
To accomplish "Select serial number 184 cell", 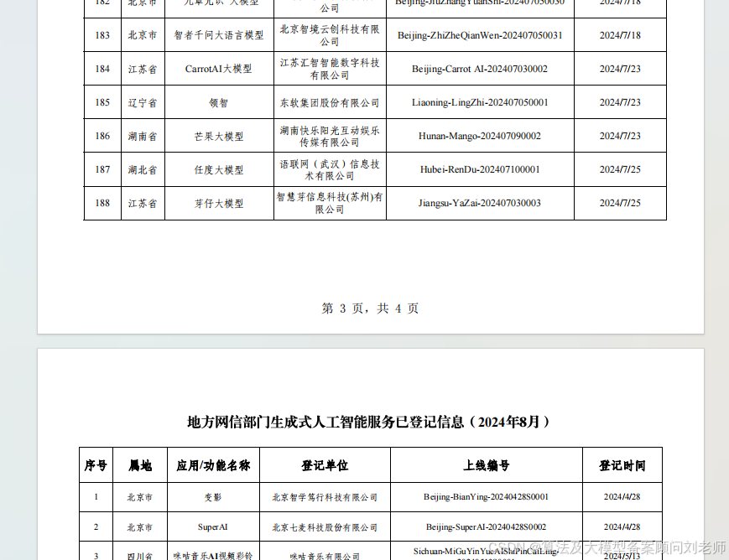I will point(102,69).
